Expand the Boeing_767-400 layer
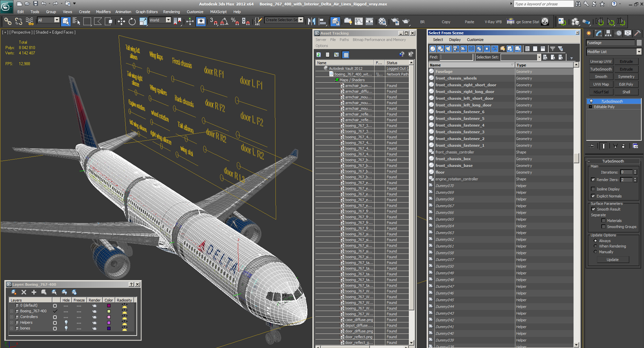The height and width of the screenshot is (348, 644). click(x=12, y=311)
